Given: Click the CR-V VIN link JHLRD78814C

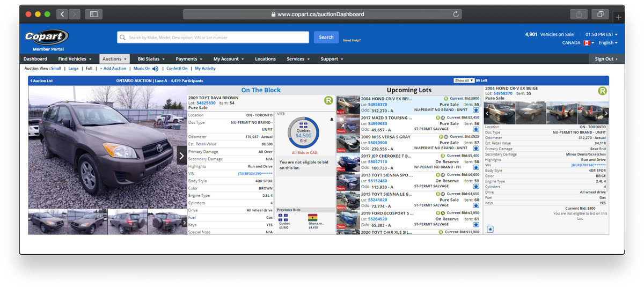Looking at the screenshot, I should [589, 165].
